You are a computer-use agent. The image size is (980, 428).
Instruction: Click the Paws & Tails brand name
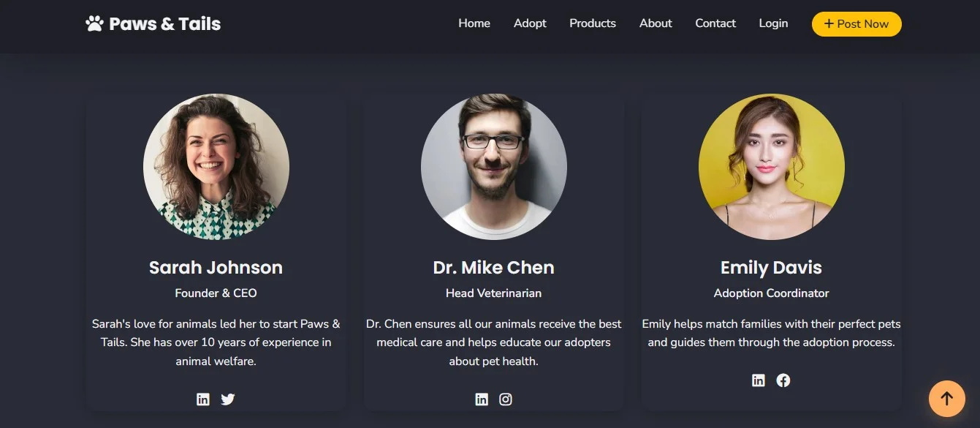(x=164, y=24)
